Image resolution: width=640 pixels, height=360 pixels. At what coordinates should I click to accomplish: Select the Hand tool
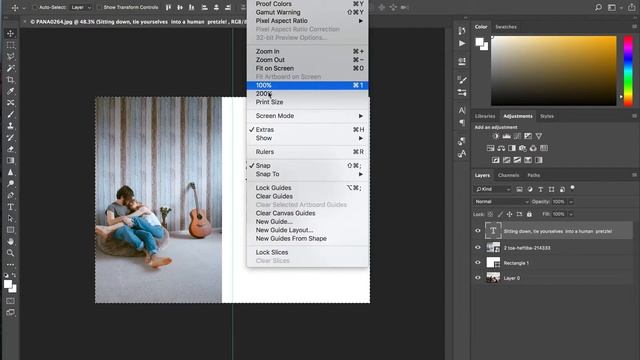point(11,242)
